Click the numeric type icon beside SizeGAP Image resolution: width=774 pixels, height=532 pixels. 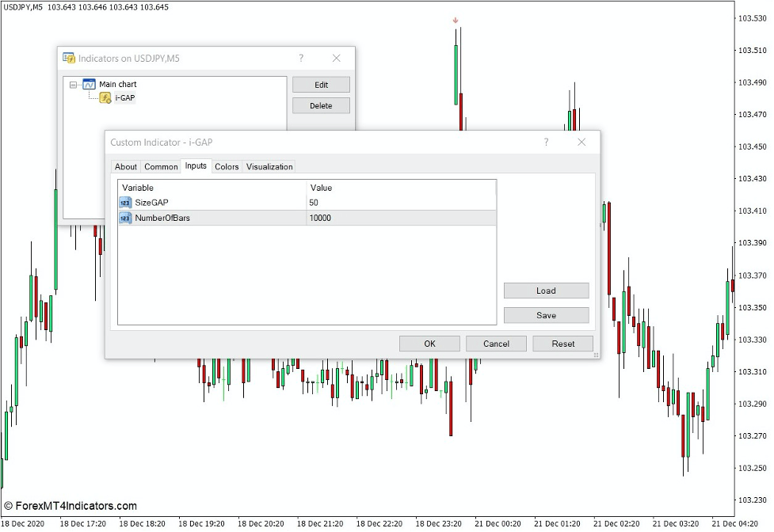coord(124,203)
